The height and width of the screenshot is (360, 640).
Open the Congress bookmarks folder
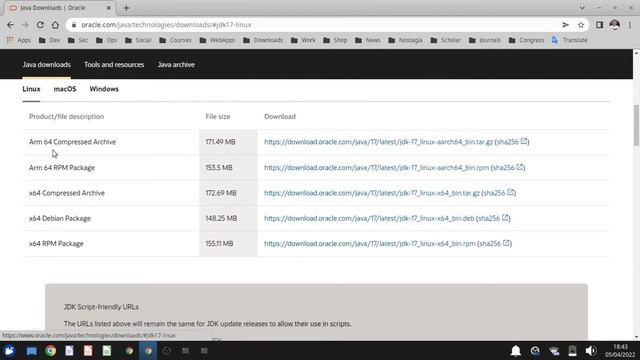pos(527,40)
